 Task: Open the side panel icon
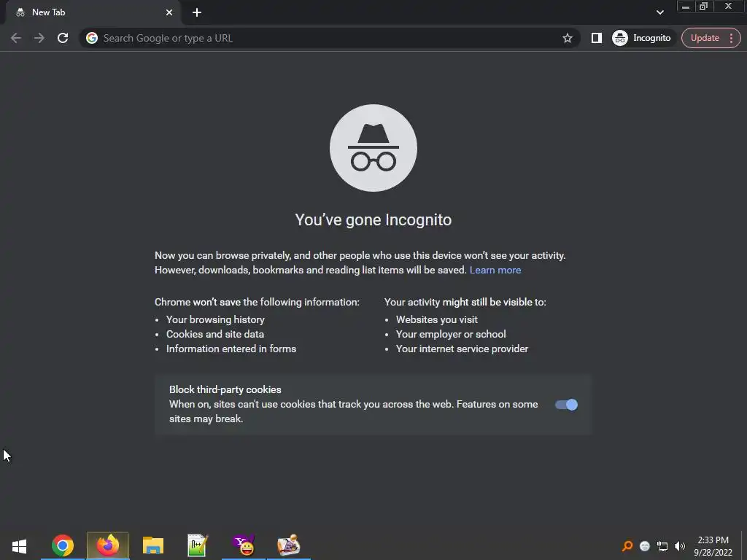(x=597, y=38)
